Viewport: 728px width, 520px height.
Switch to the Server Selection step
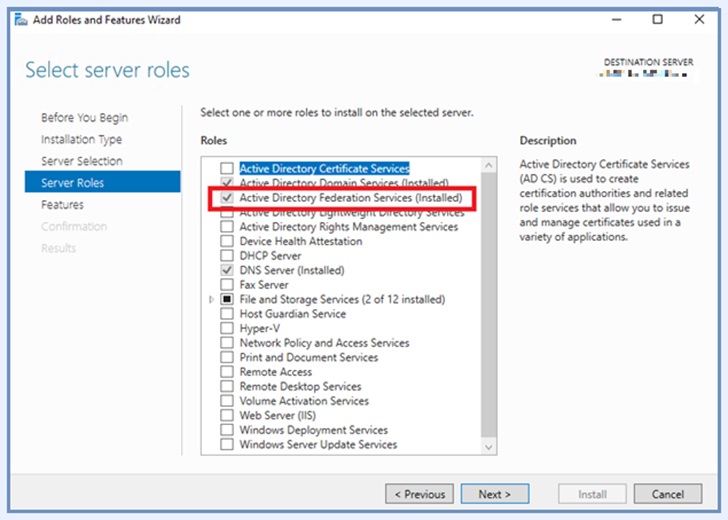tap(81, 161)
